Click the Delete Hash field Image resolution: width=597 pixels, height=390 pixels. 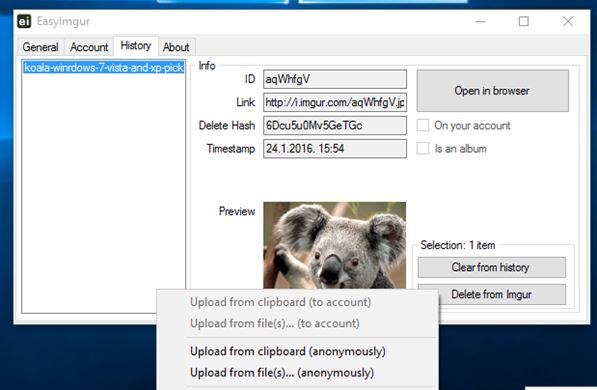click(335, 125)
